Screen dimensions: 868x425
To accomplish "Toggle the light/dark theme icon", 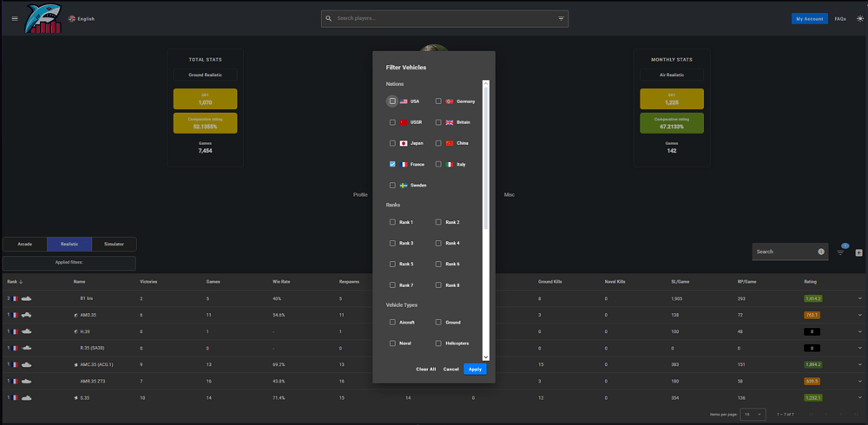I will click(860, 18).
